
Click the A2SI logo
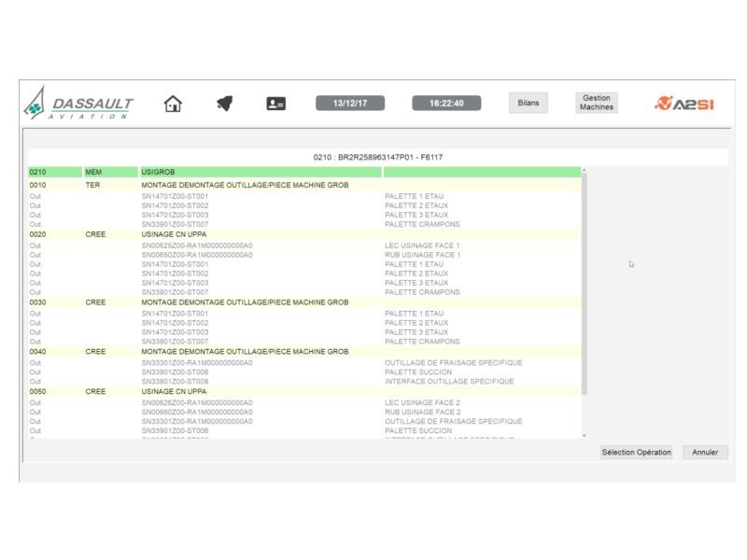point(684,104)
